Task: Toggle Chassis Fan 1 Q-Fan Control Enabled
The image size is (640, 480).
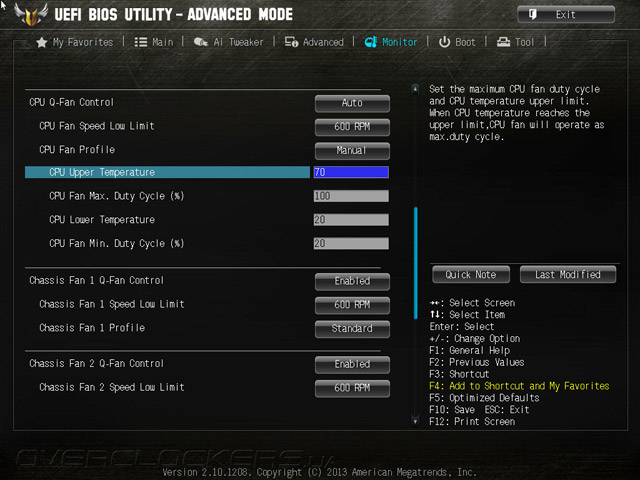Action: pyautogui.click(x=352, y=281)
